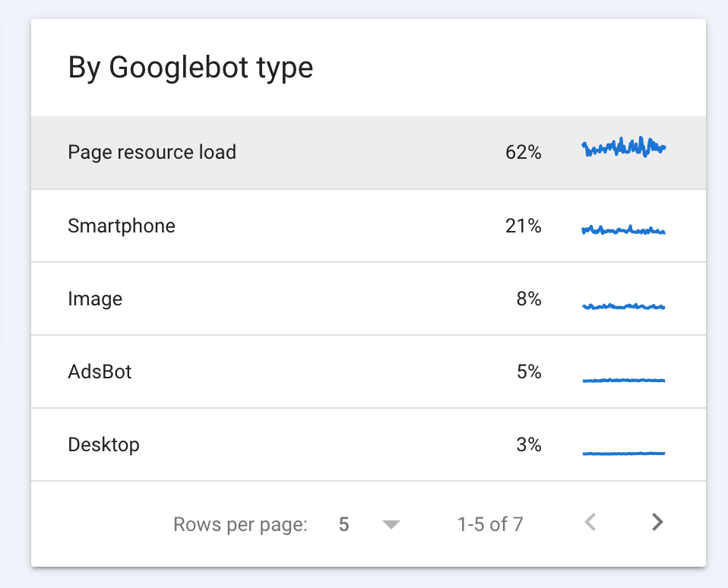Click the 3% Desktop percentage
This screenshot has height=588, width=728.
click(x=528, y=444)
